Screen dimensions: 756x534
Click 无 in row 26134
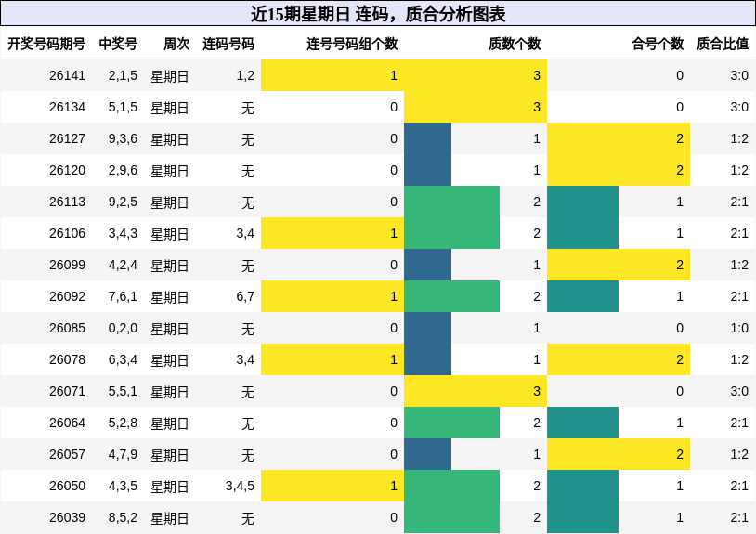(248, 108)
